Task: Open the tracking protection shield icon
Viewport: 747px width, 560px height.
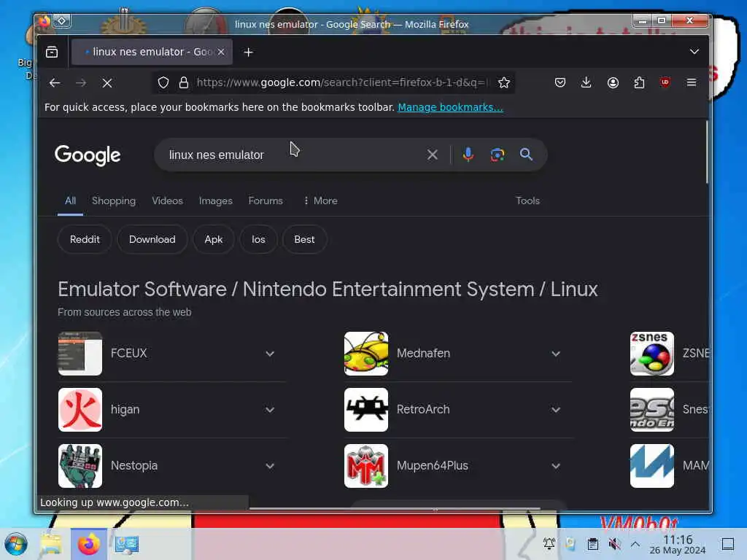Action: point(163,83)
